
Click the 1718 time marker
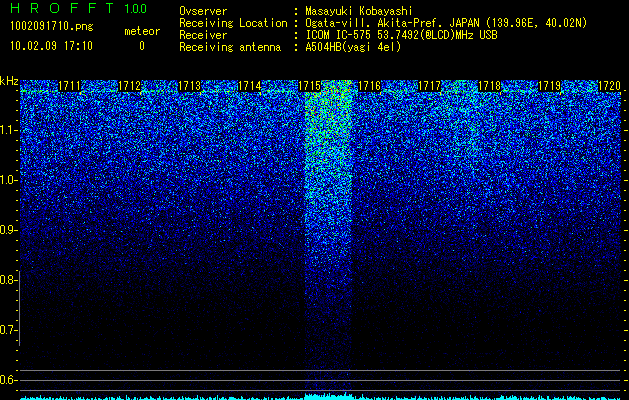pyautogui.click(x=489, y=86)
